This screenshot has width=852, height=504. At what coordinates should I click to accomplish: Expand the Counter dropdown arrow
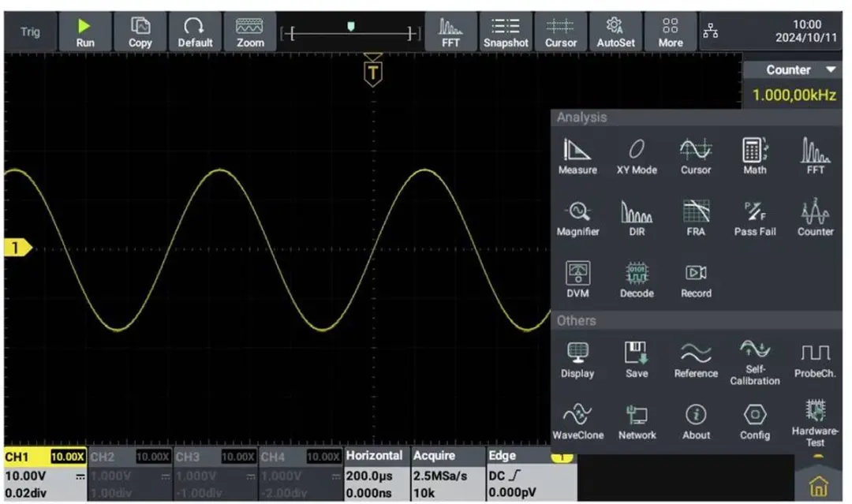(x=830, y=69)
